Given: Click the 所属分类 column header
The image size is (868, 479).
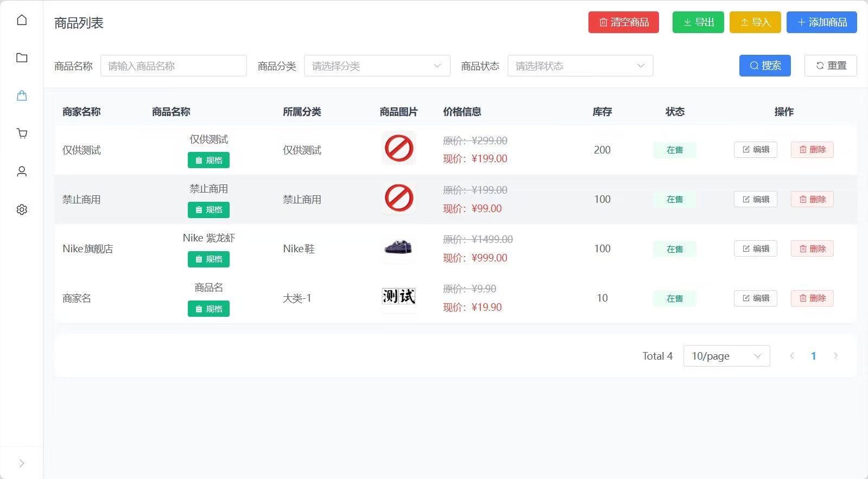Looking at the screenshot, I should point(302,112).
